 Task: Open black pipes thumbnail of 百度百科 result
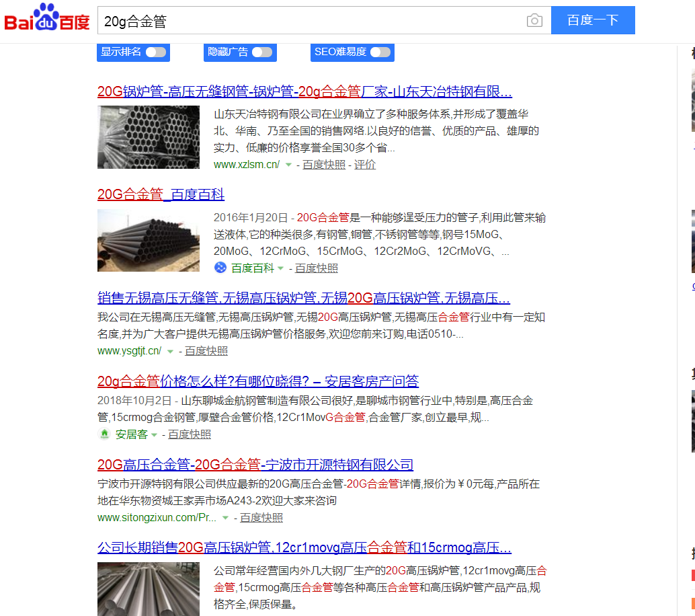coord(149,240)
